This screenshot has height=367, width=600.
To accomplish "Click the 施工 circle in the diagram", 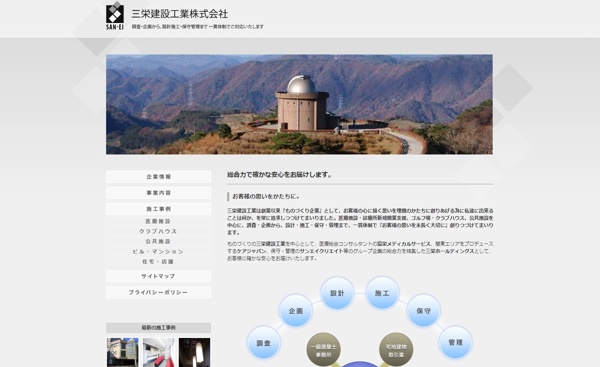I will coord(382,293).
